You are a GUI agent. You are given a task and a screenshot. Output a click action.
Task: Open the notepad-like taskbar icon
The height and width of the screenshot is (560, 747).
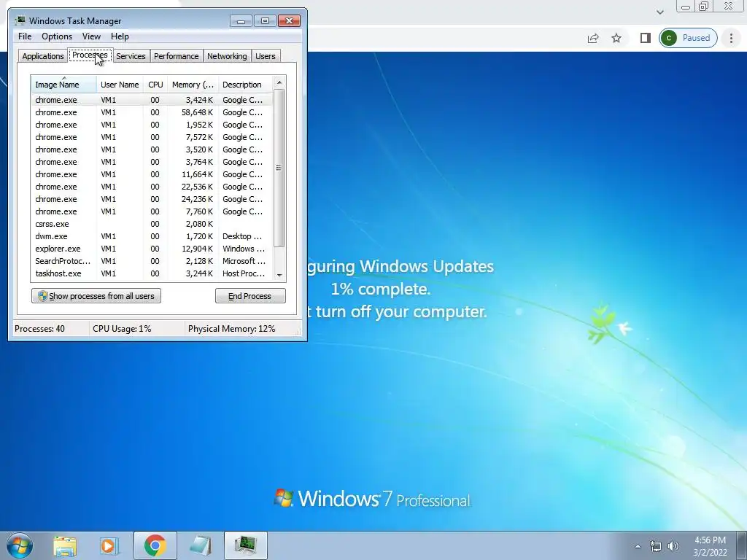pyautogui.click(x=201, y=545)
